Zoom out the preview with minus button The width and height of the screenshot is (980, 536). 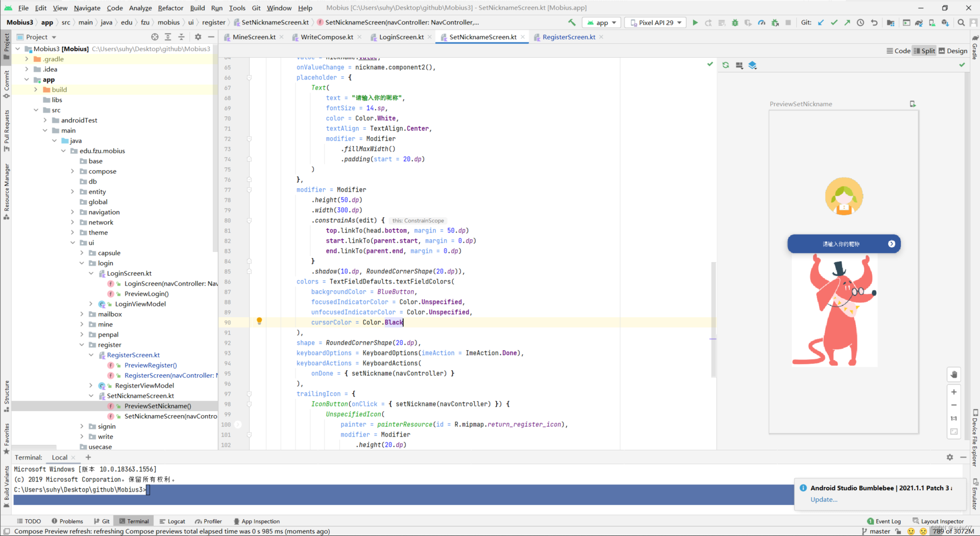(953, 405)
